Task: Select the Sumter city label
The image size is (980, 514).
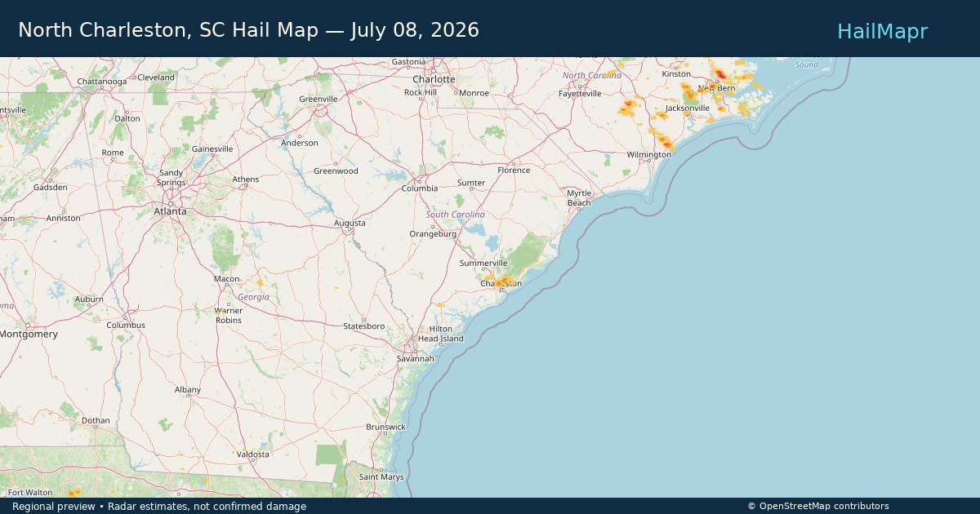Action: 471,184
